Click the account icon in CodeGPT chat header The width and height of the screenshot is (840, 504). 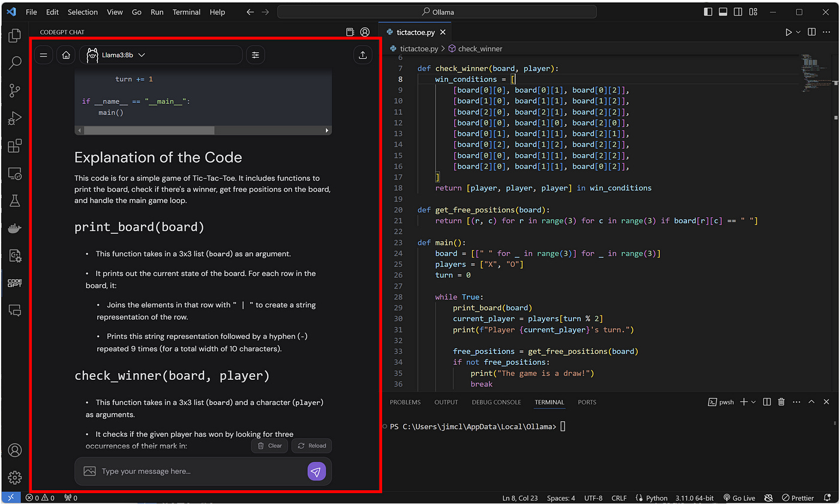click(365, 32)
